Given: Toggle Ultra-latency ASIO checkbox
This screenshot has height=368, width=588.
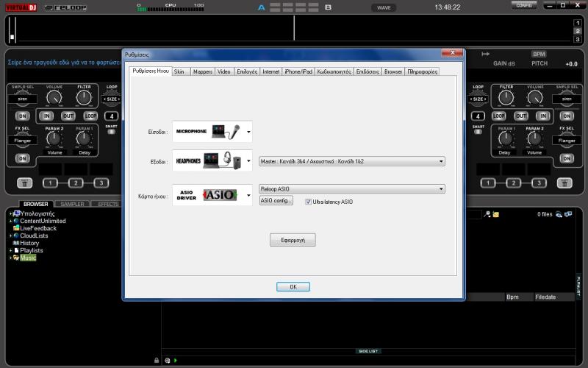Looking at the screenshot, I should [308, 202].
